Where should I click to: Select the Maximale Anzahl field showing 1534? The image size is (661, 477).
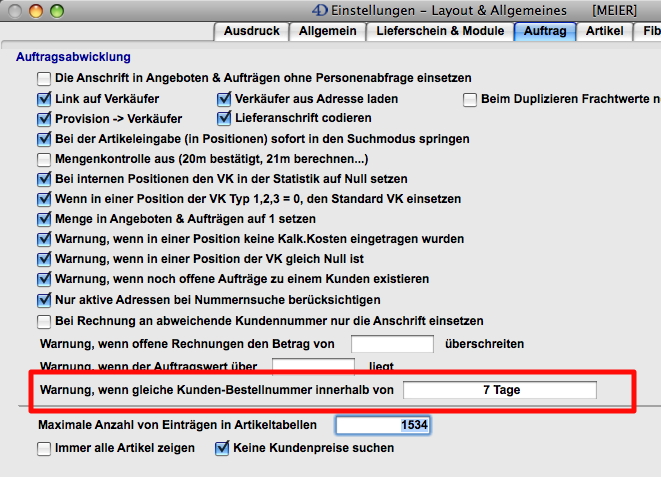pos(383,426)
